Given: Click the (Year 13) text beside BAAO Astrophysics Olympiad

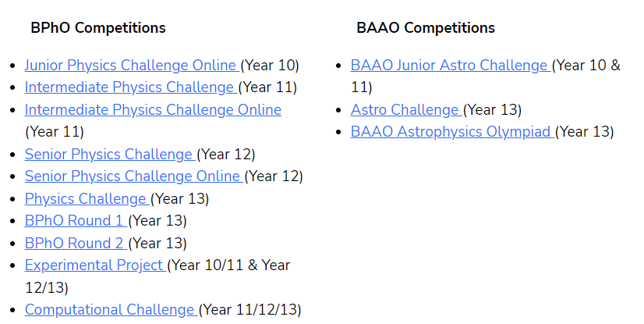Looking at the screenshot, I should pyautogui.click(x=585, y=132).
